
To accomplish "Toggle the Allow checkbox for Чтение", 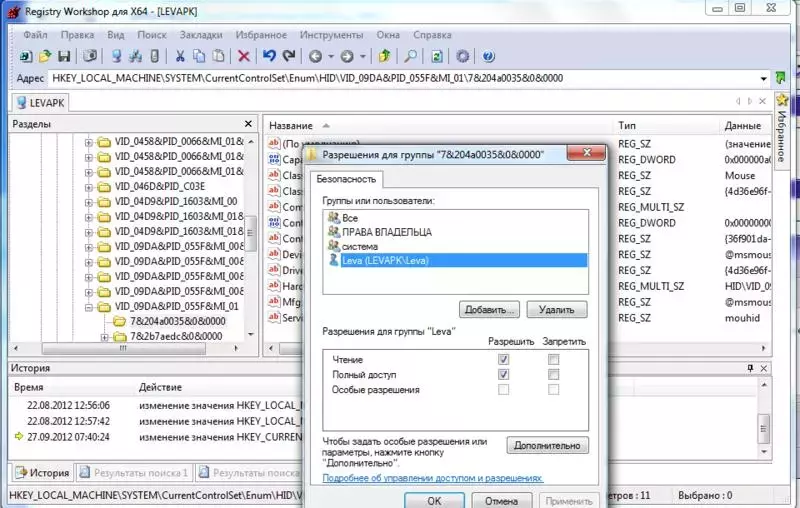I will click(x=503, y=360).
